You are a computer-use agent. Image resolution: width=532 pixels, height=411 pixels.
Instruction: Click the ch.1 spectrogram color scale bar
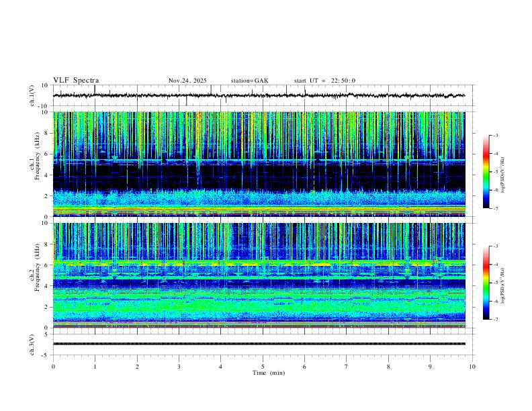(x=486, y=172)
